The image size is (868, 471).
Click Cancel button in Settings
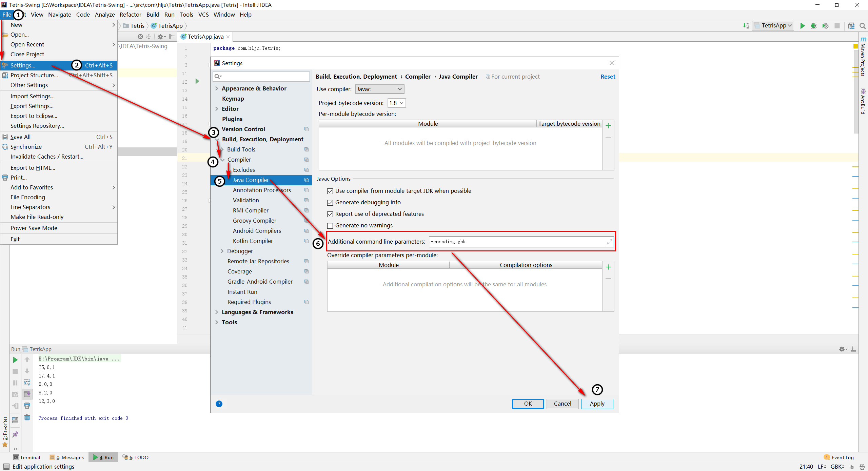point(561,403)
